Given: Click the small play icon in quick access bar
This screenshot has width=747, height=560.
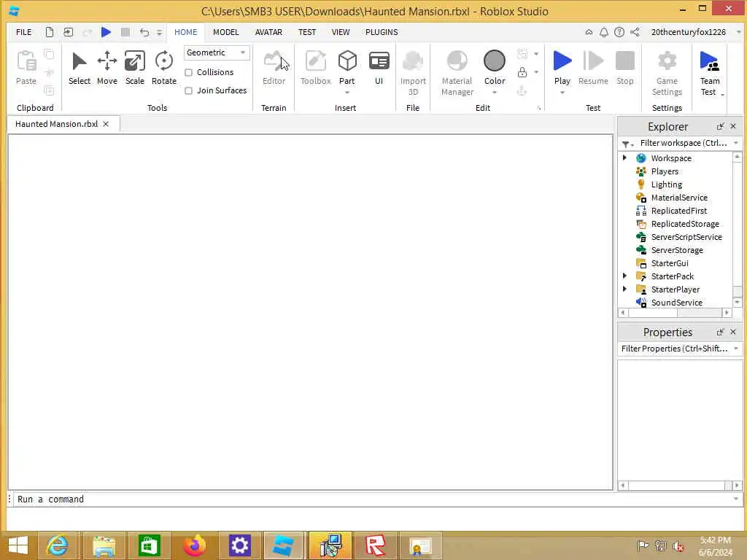Looking at the screenshot, I should pos(106,32).
